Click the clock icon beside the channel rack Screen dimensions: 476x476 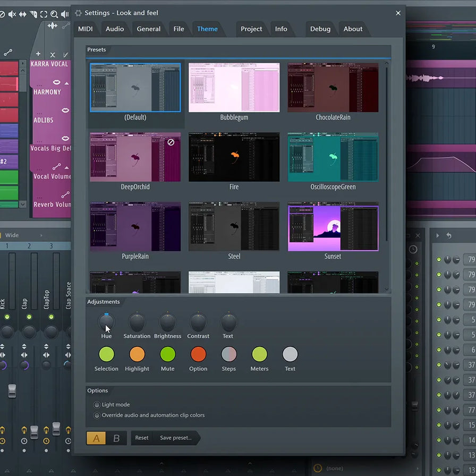pos(413,250)
